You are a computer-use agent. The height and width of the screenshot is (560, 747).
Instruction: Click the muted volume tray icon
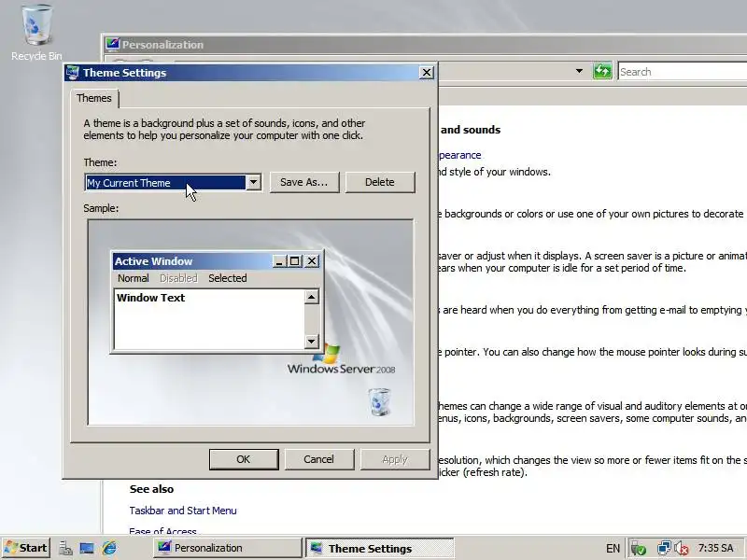pos(682,549)
